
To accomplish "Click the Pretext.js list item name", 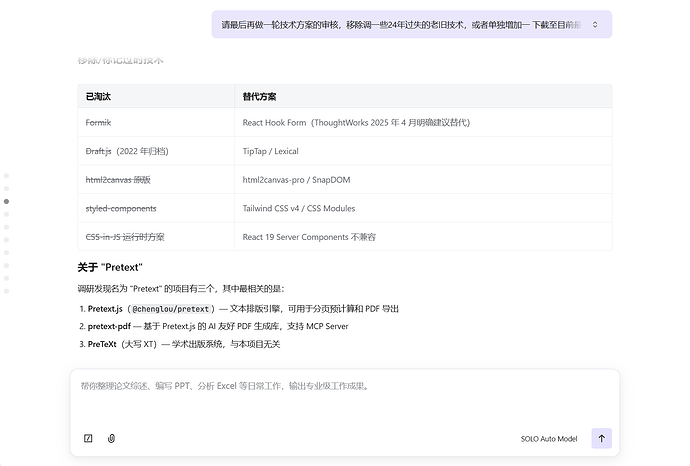I will 105,309.
